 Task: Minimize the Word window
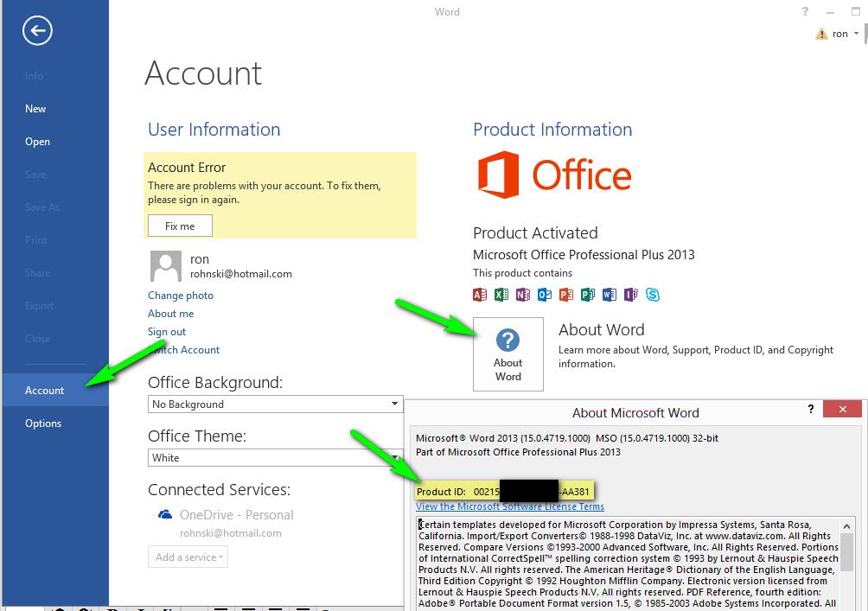830,11
